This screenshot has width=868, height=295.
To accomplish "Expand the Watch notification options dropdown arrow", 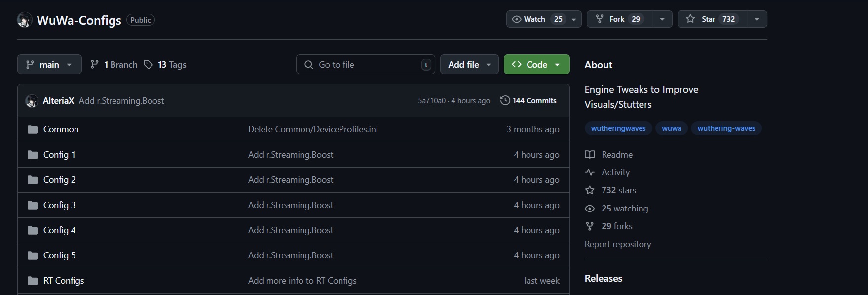I will 574,19.
